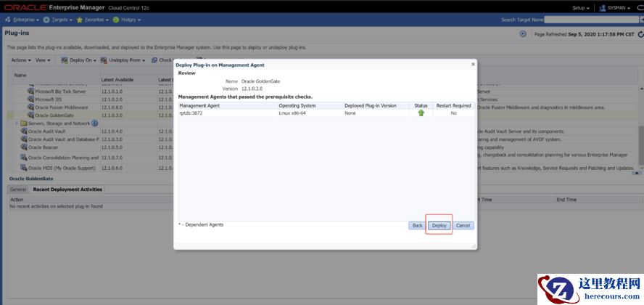The height and width of the screenshot is (305, 644).
Task: Open the Setup dropdown menu
Action: click(581, 7)
